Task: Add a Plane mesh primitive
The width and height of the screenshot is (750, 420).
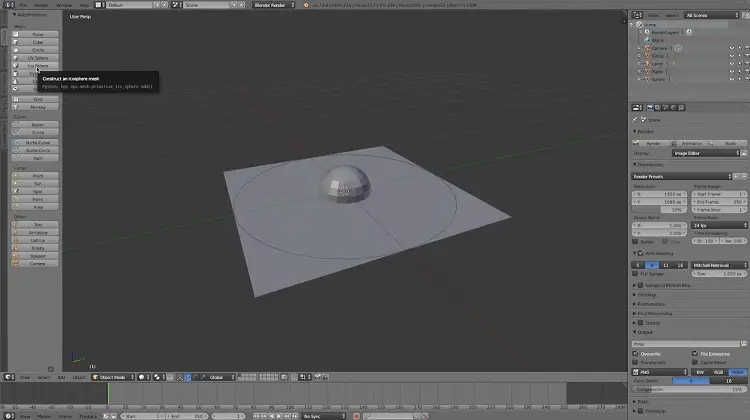Action: [35, 34]
